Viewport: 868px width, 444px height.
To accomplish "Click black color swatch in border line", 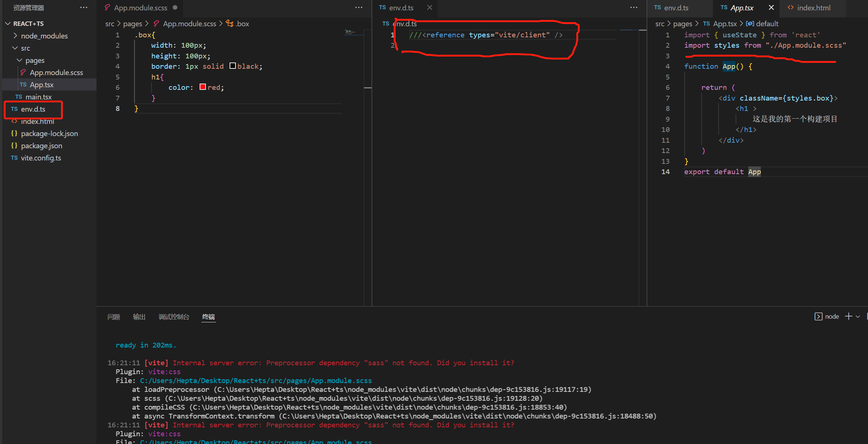I will point(233,66).
